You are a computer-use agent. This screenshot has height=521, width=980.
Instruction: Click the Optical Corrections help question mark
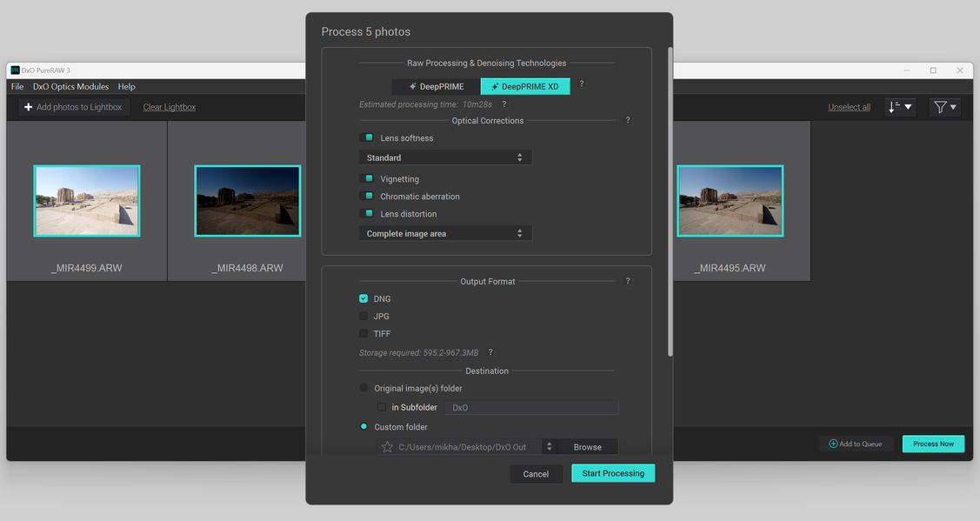coord(628,120)
